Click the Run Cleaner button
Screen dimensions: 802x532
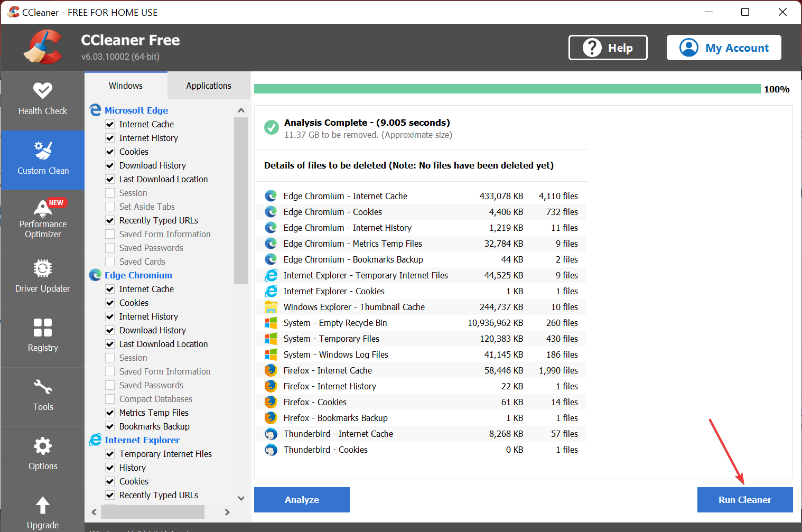745,500
